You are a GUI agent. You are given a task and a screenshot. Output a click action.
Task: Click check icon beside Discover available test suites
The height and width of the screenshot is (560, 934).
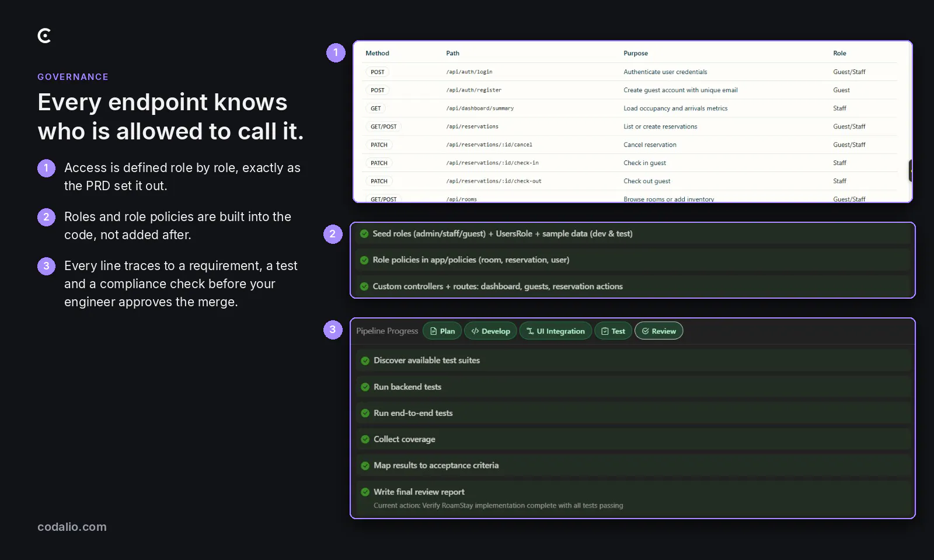(x=365, y=360)
